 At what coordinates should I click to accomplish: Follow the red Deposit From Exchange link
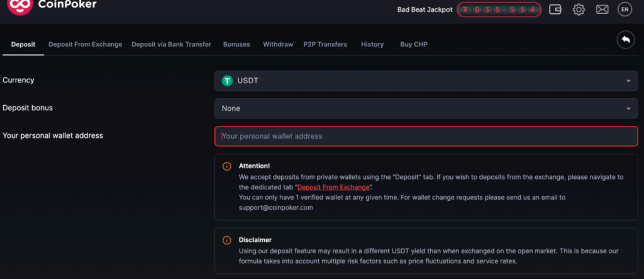point(333,187)
